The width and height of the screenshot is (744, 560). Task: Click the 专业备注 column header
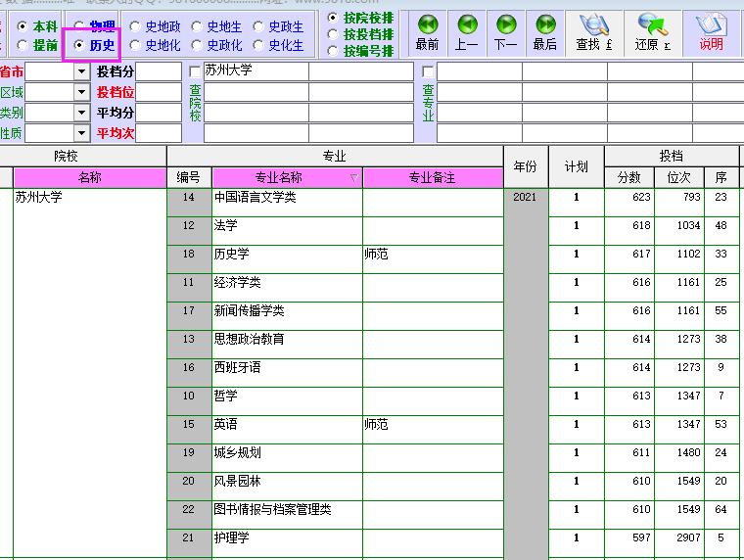click(433, 177)
